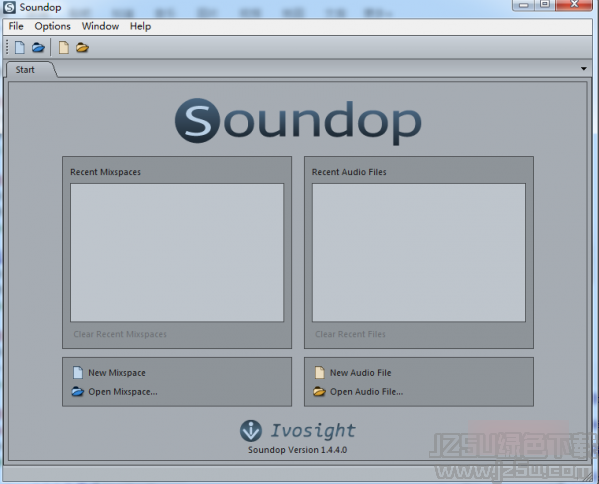This screenshot has width=599, height=484.
Task: Click the New Audio File toolbar icon
Action: pyautogui.click(x=64, y=48)
